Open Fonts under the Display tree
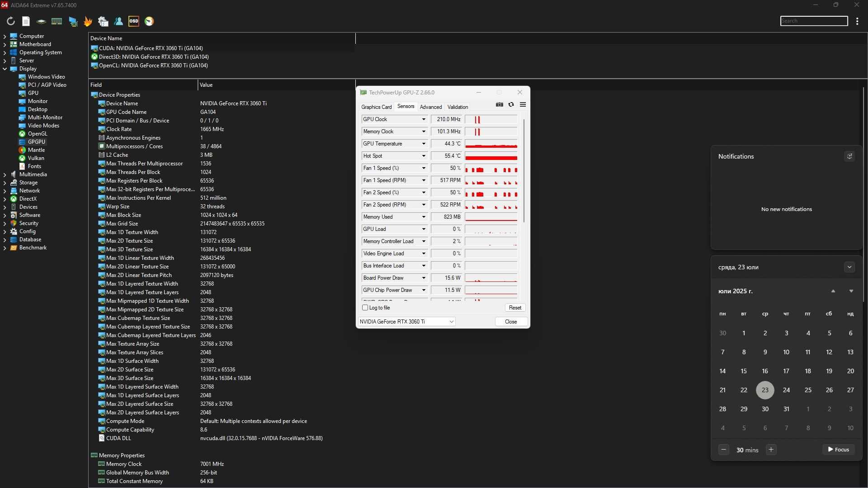The image size is (868, 488). (x=34, y=166)
